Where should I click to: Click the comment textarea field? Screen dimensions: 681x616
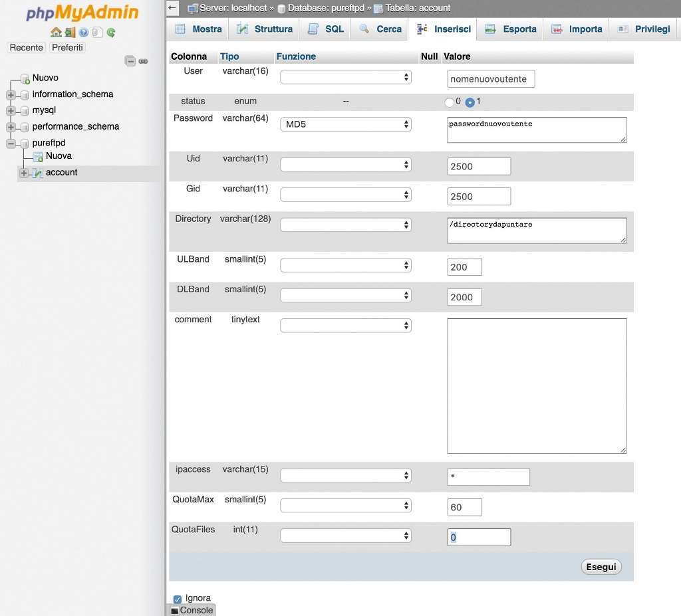click(x=537, y=386)
